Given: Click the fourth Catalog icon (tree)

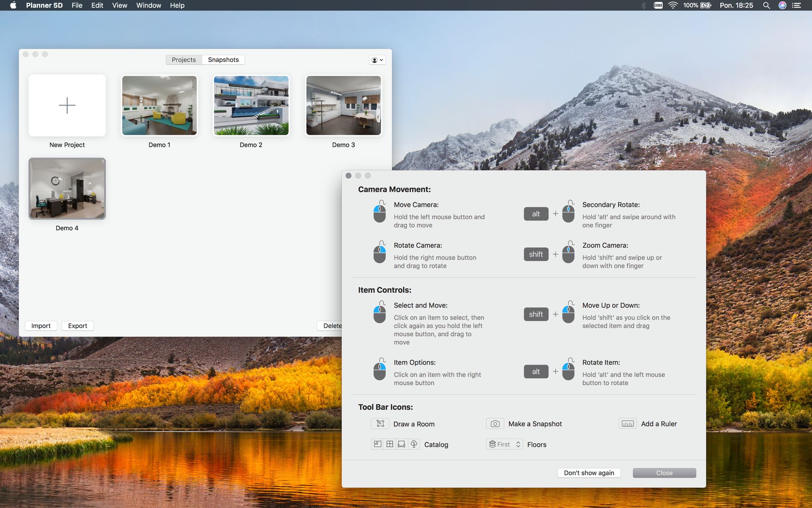Looking at the screenshot, I should pyautogui.click(x=414, y=444).
